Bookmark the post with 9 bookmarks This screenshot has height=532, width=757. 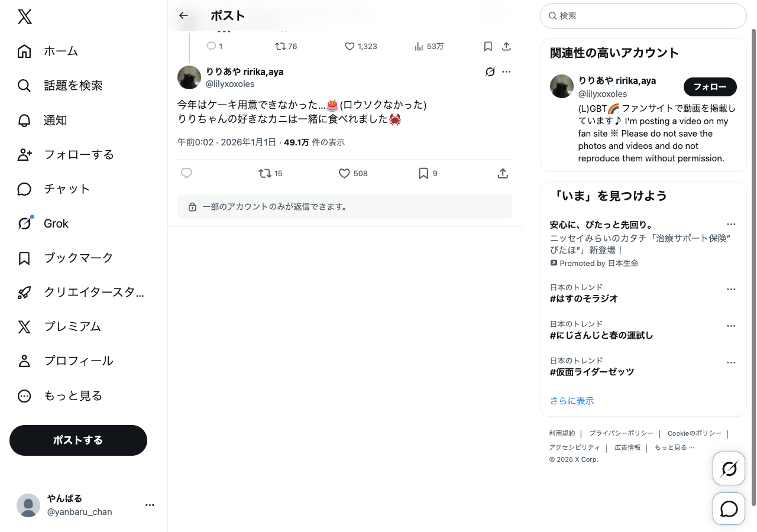(423, 173)
